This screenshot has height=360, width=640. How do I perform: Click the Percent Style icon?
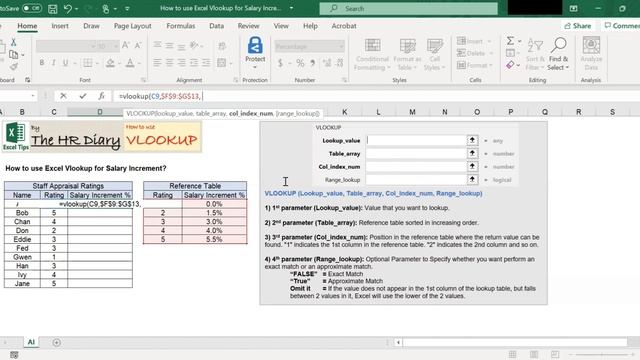tap(300, 63)
